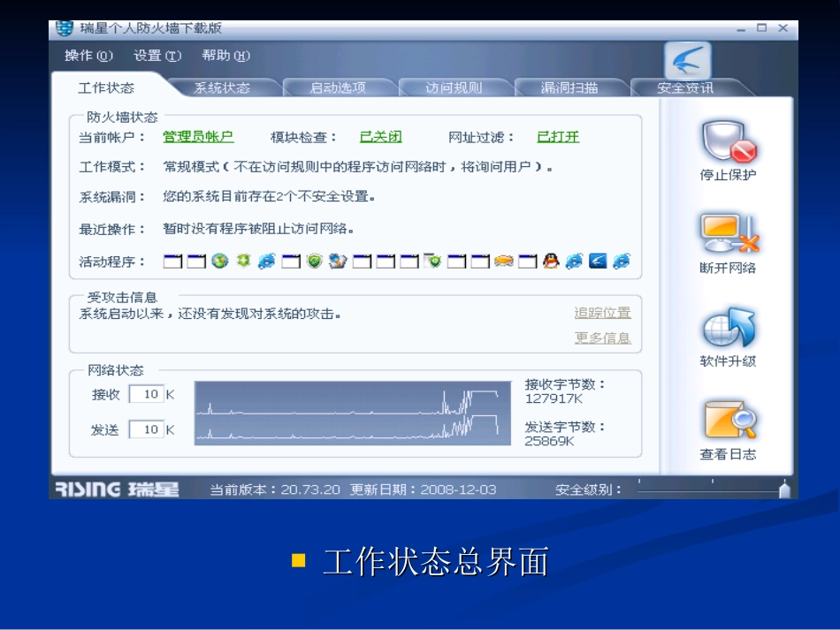Click the Rising swallow logo button
The width and height of the screenshot is (840, 630).
[688, 61]
